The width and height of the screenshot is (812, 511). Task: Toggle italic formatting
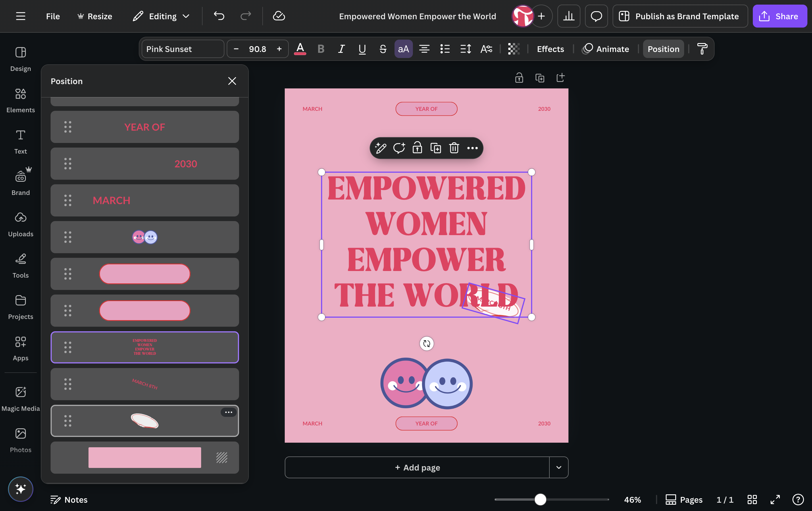click(x=341, y=49)
